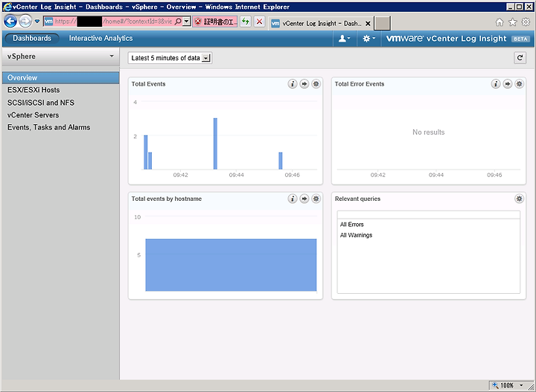The height and width of the screenshot is (392, 536).
Task: Switch to the Dashboards tab
Action: tap(32, 38)
